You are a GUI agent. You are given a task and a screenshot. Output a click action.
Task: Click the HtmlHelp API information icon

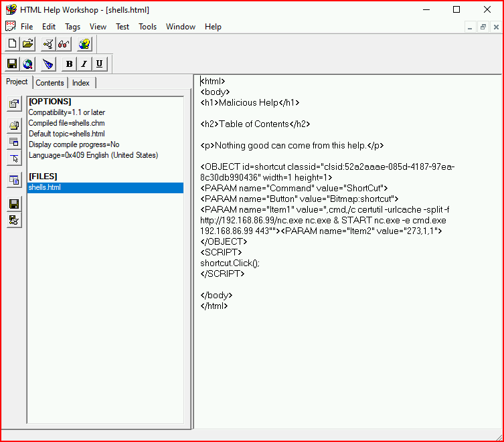[x=14, y=158]
